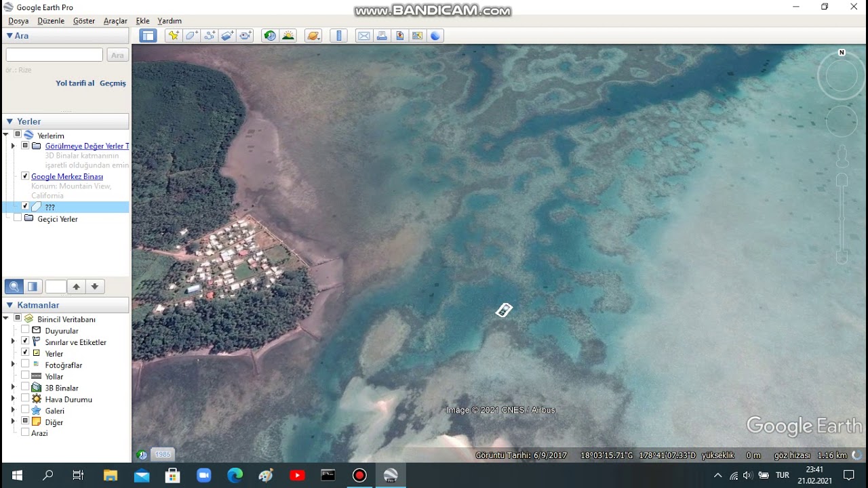Image resolution: width=868 pixels, height=488 pixels.
Task: Collapse the Ara panel header
Action: [x=66, y=36]
